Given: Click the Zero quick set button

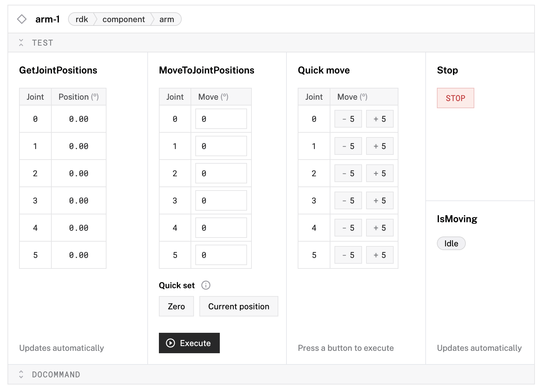Looking at the screenshot, I should tap(176, 306).
